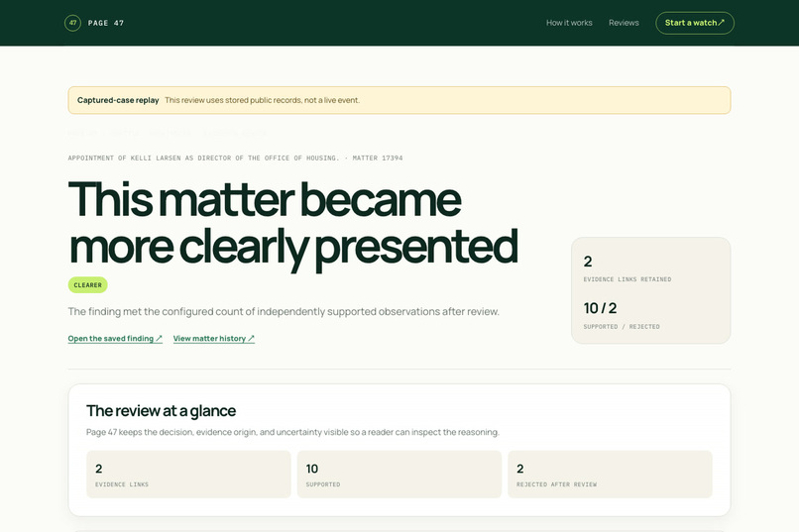Screen dimensions: 799x532
Task: Select the Evidence Links card showing 2
Action: 188,474
